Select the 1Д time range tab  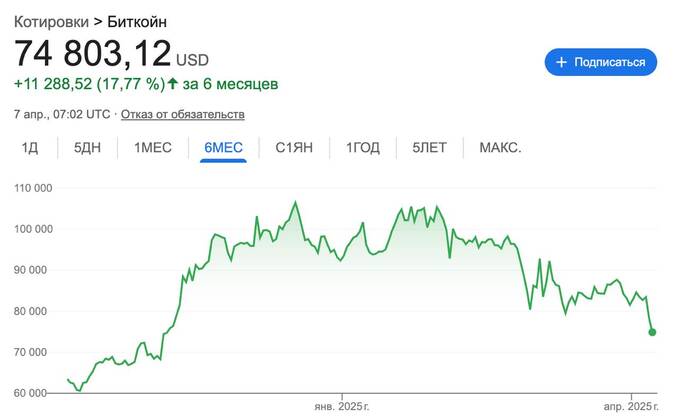(30, 148)
